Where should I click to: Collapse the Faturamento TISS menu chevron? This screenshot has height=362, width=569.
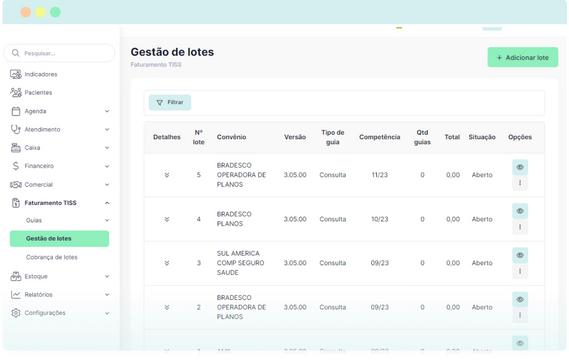tap(107, 203)
